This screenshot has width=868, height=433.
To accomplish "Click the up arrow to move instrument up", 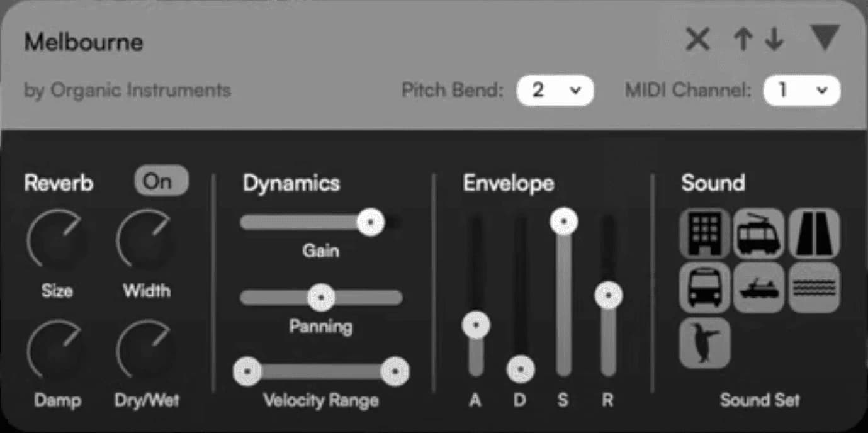I will [x=743, y=40].
